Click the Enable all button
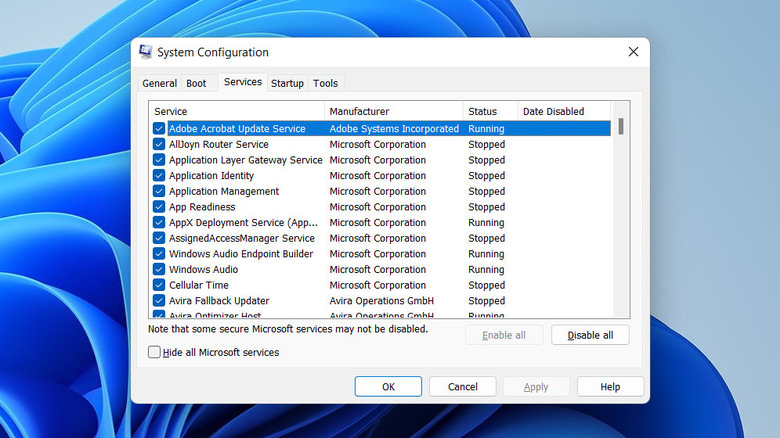780x438 pixels. pos(504,335)
